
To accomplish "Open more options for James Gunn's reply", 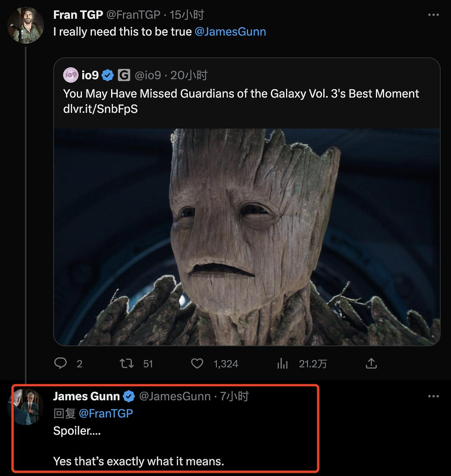I will (x=433, y=396).
